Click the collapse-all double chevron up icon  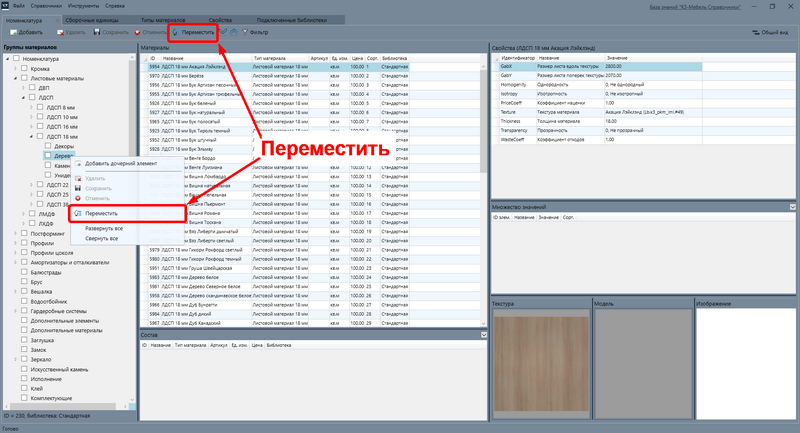(234, 32)
